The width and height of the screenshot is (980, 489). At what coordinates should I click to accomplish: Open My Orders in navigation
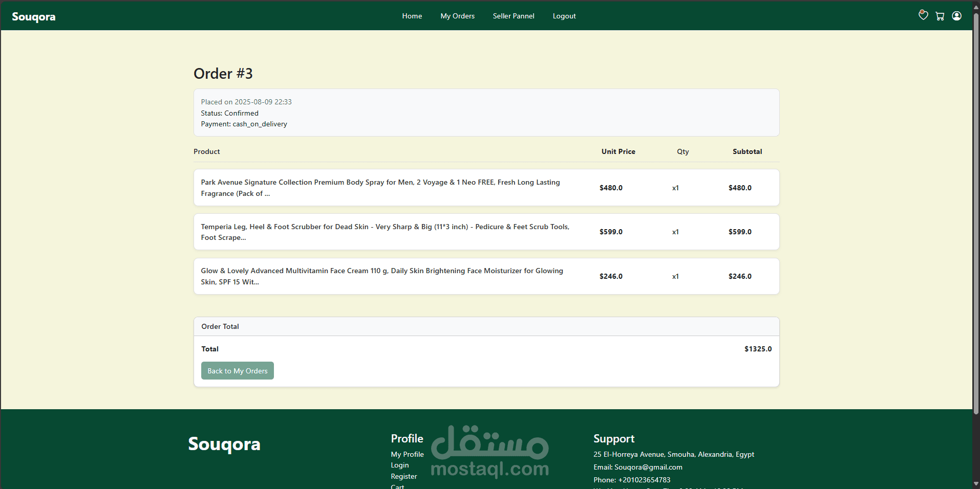pyautogui.click(x=458, y=16)
